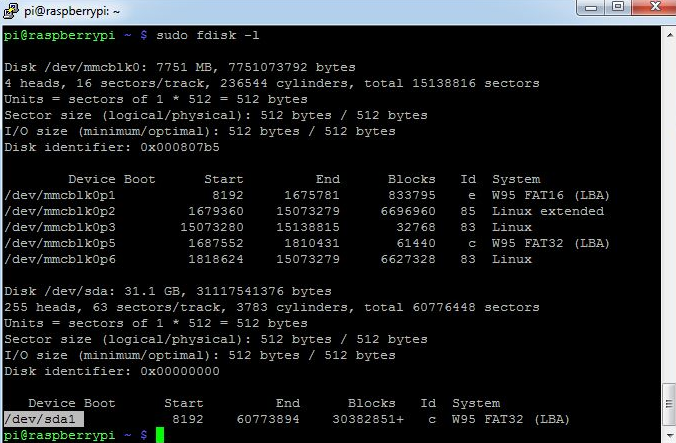Click the 236544 cylinders value

(x=244, y=83)
